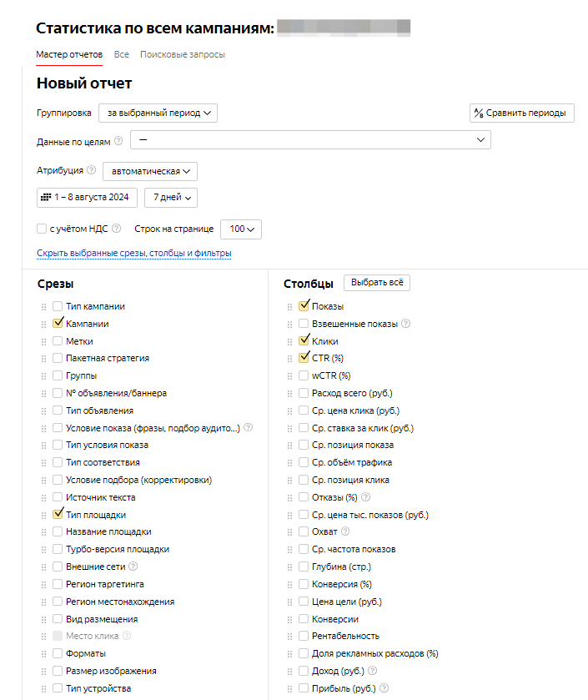Click the Выбрать всё button
The image size is (588, 700).
click(377, 283)
